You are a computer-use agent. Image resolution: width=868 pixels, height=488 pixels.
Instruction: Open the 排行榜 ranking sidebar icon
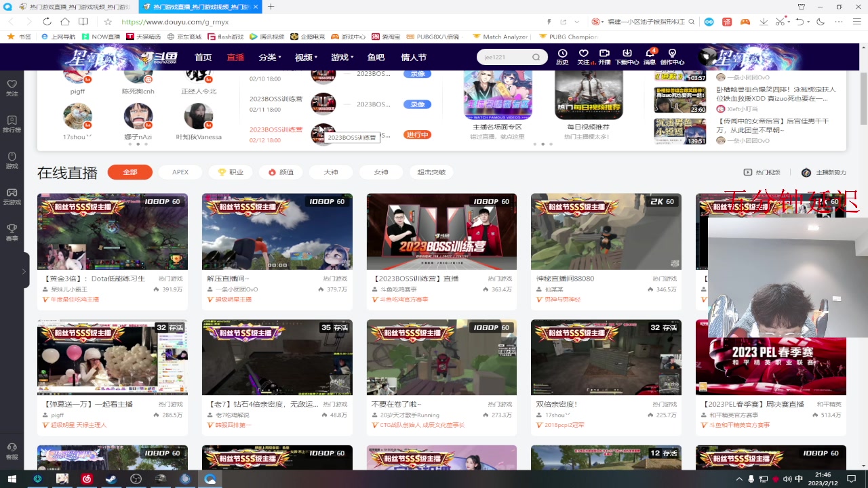point(12,123)
